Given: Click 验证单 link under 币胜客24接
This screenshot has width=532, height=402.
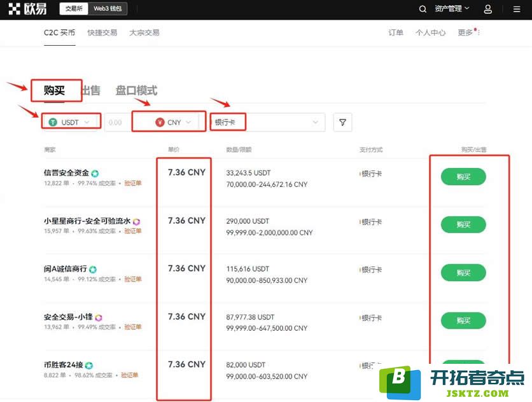Looking at the screenshot, I should 129,375.
